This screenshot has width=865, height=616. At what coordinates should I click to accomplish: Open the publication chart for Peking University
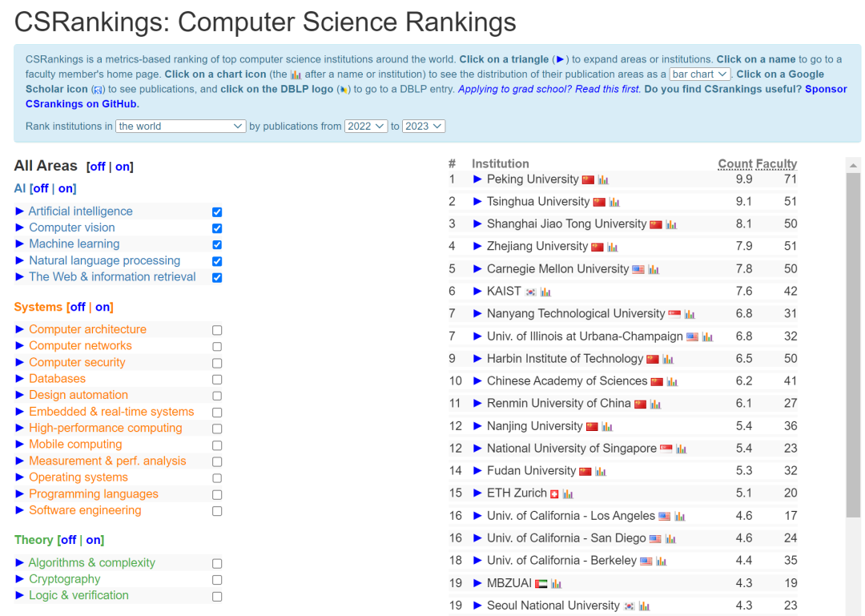click(603, 179)
